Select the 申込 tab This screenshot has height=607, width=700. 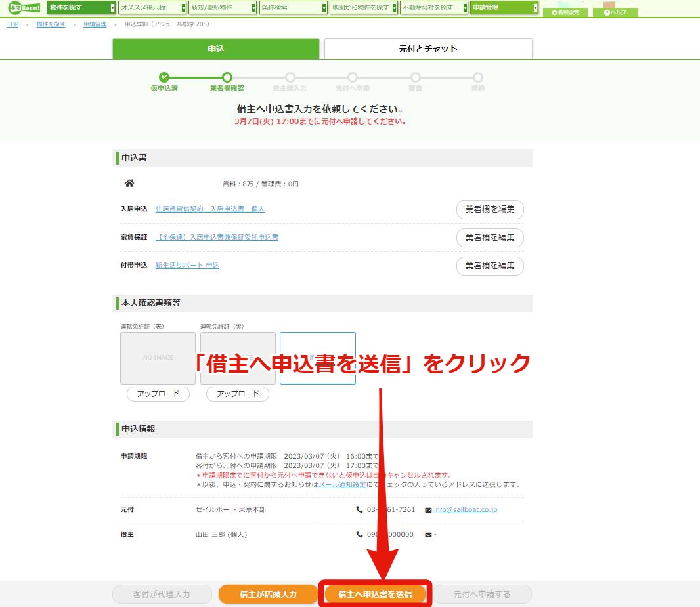[215, 49]
